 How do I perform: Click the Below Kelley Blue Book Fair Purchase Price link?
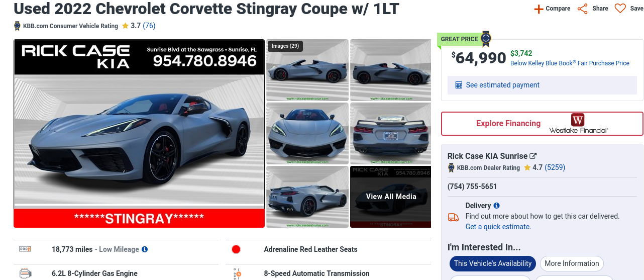click(570, 63)
